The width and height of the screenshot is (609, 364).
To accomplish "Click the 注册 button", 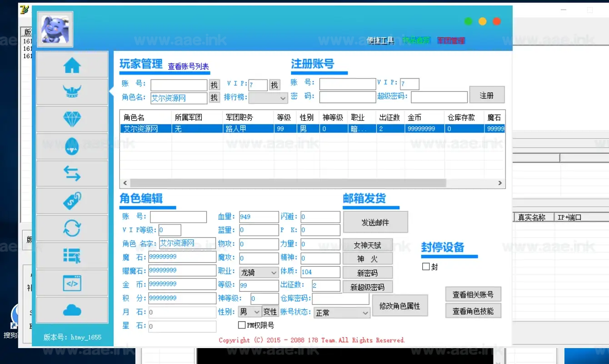I will point(487,95).
